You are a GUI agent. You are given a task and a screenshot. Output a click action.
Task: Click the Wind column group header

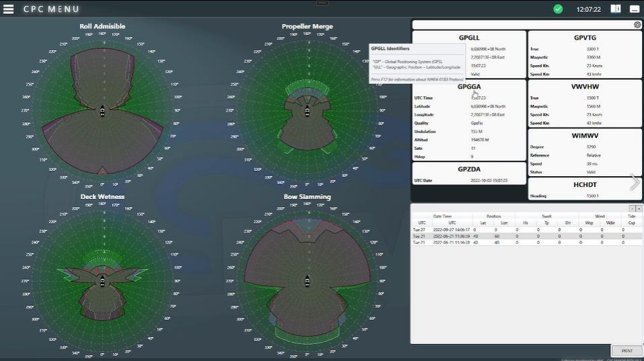pyautogui.click(x=600, y=216)
